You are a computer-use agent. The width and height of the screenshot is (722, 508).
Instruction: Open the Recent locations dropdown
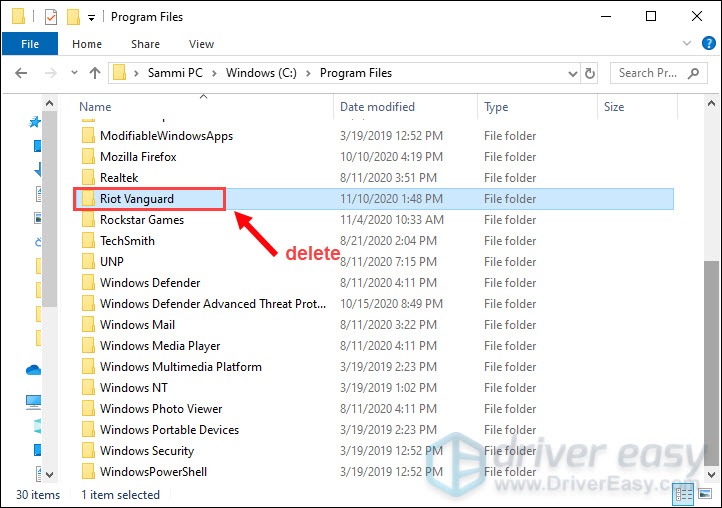coord(74,73)
